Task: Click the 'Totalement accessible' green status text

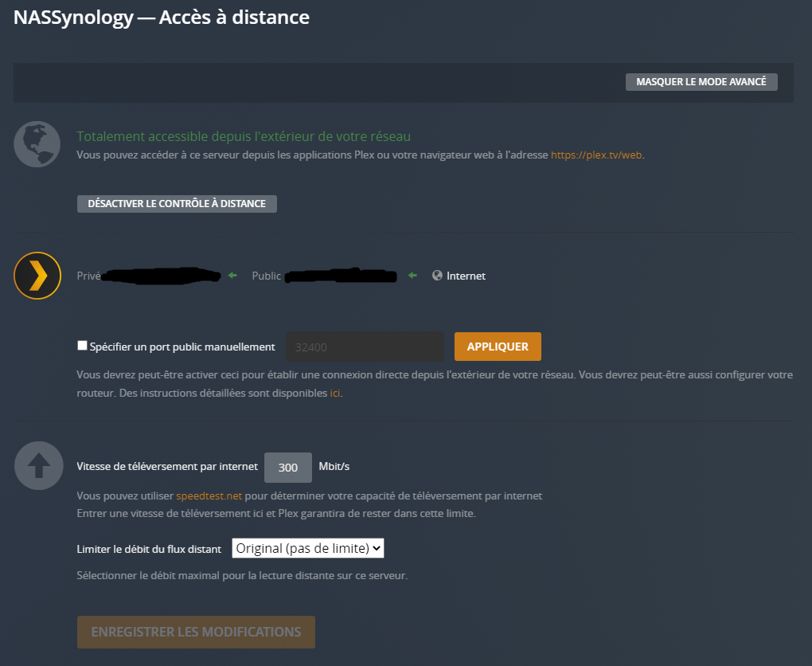Action: [x=244, y=137]
